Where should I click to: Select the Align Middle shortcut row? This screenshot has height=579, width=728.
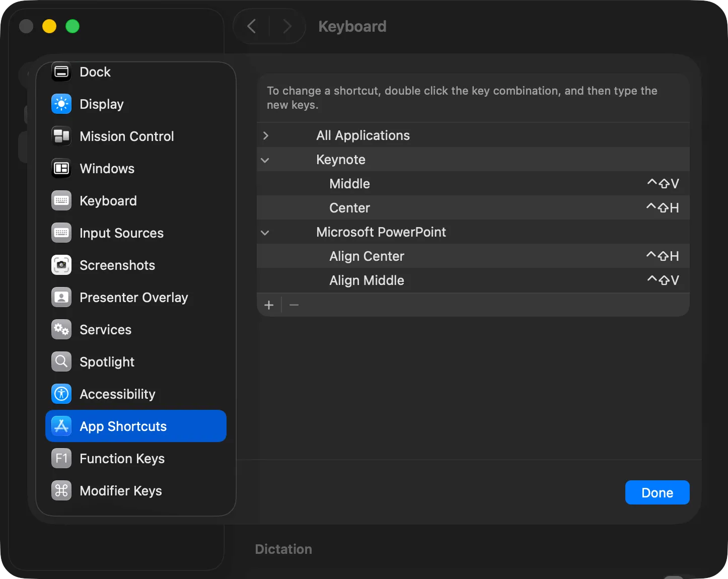click(472, 280)
